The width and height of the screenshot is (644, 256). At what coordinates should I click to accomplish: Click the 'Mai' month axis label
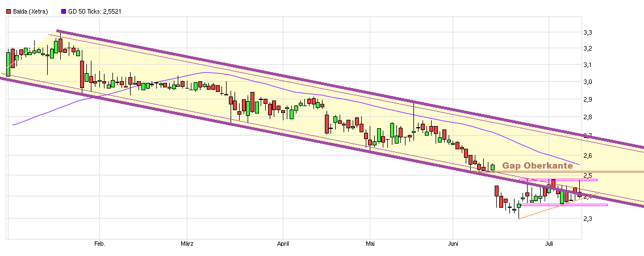(370, 244)
